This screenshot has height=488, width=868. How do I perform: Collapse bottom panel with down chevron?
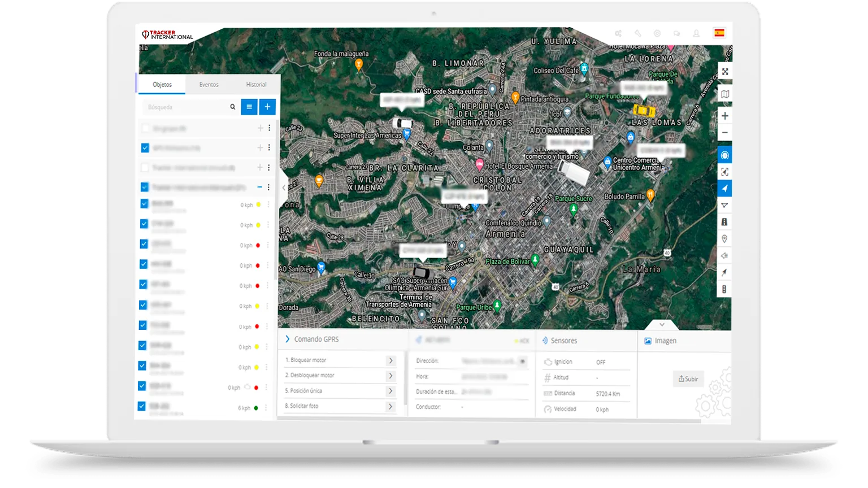[662, 325]
